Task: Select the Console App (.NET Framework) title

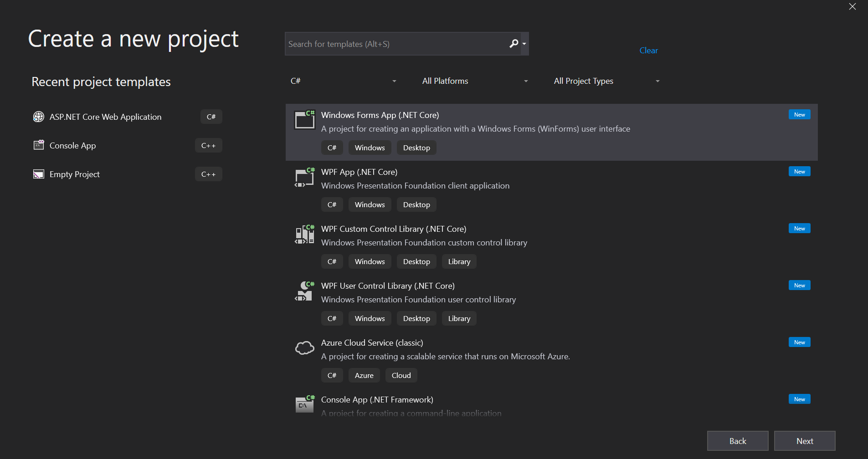Action: pos(377,400)
